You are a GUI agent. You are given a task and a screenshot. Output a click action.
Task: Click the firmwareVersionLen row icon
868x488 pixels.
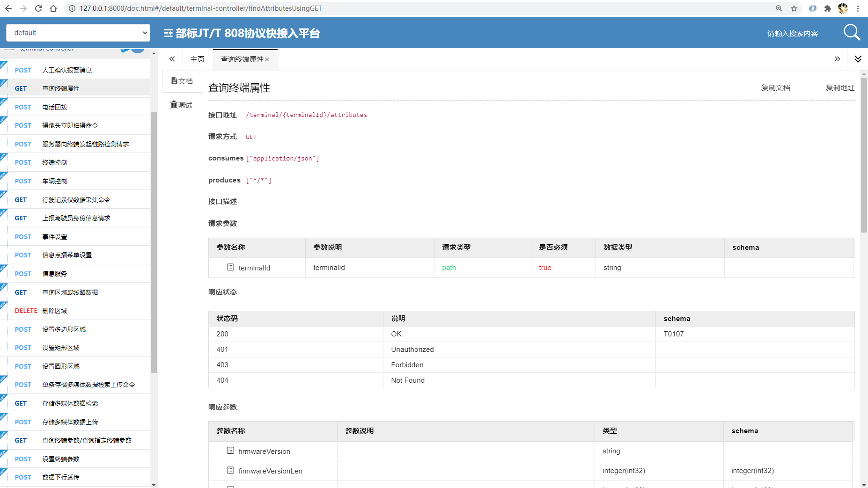(230, 470)
